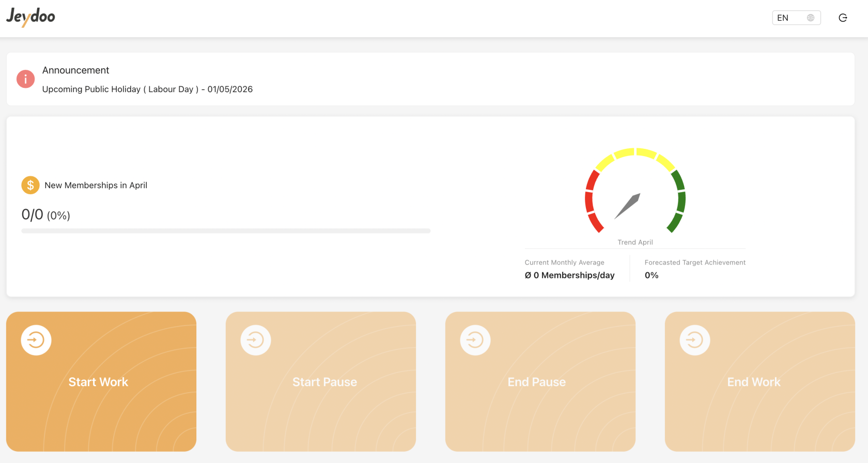Click the arrow icon on End Work card
Screen dimensions: 868x463
[695, 340]
